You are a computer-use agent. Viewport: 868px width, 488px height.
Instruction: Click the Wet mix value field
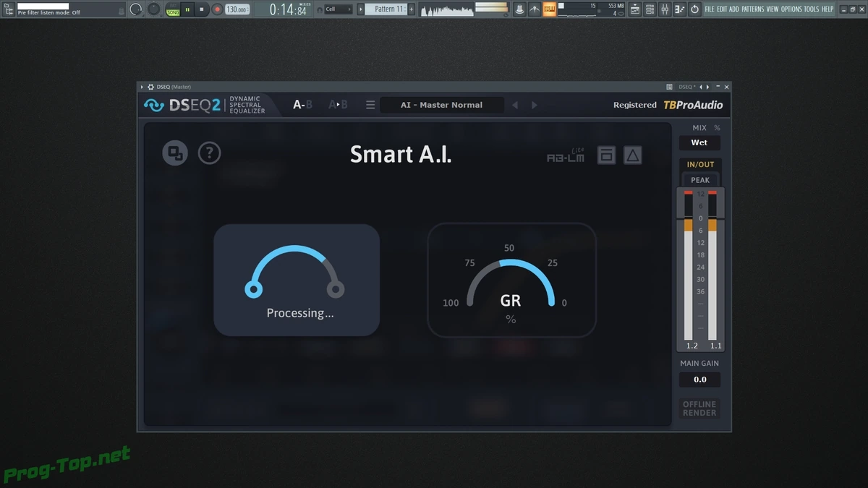click(699, 142)
